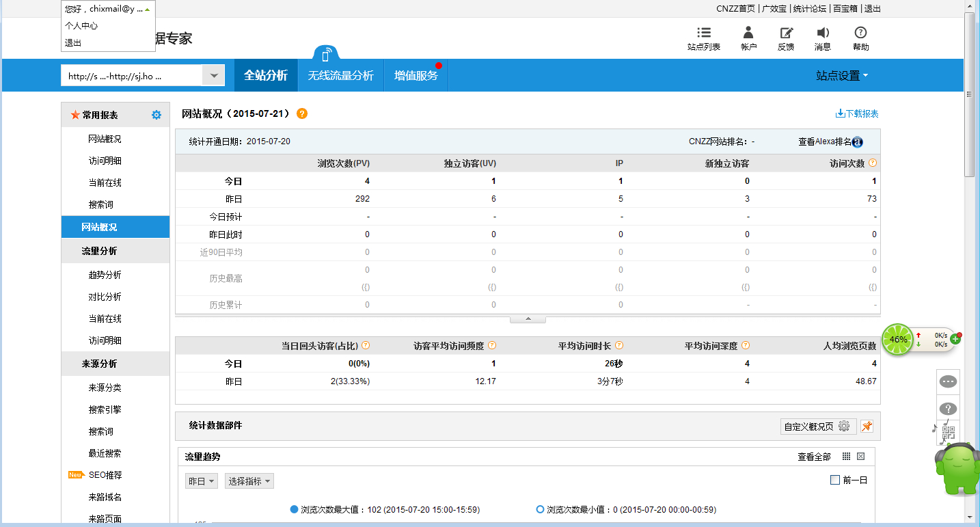Open the 帮助 help icon in header
The height and width of the screenshot is (527, 980).
click(x=860, y=33)
